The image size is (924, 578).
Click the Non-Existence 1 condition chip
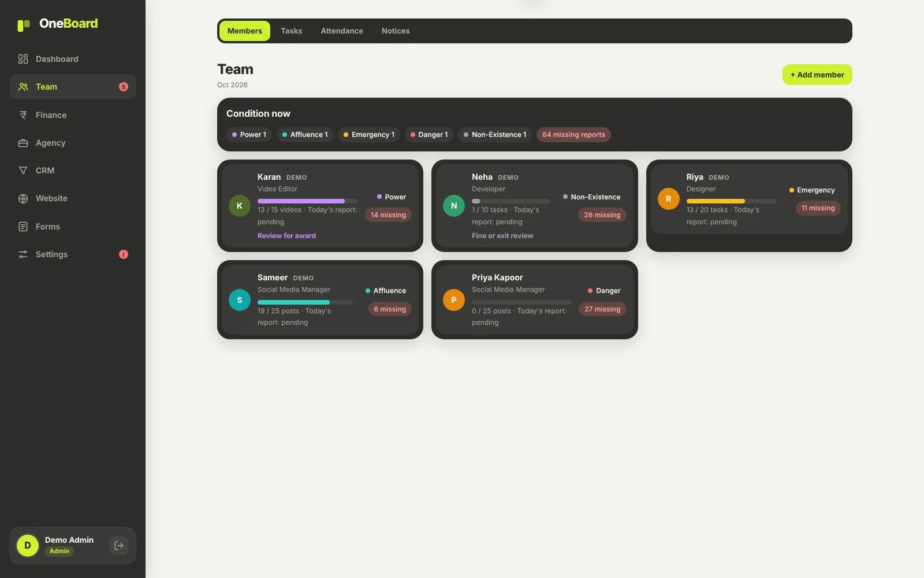click(x=495, y=135)
